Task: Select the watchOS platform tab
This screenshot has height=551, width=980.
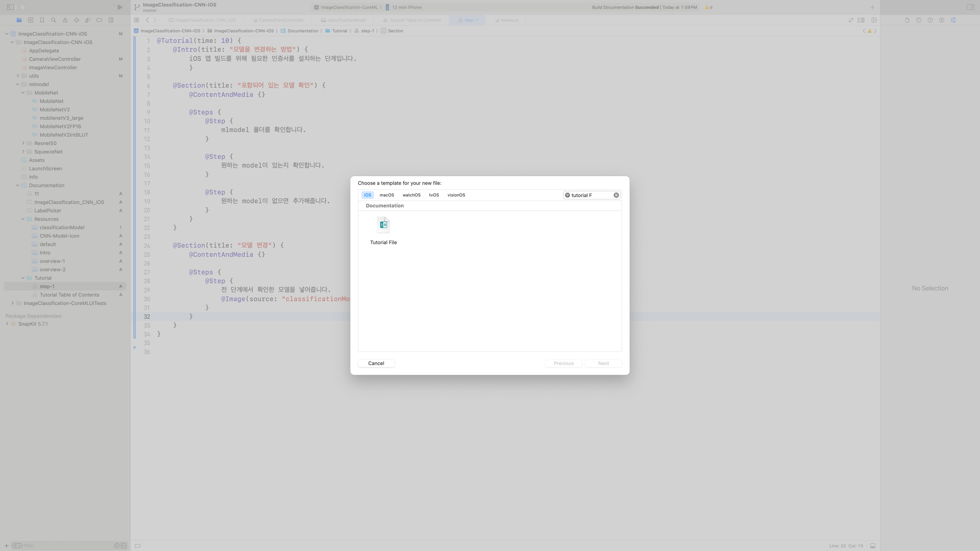Action: click(x=411, y=195)
